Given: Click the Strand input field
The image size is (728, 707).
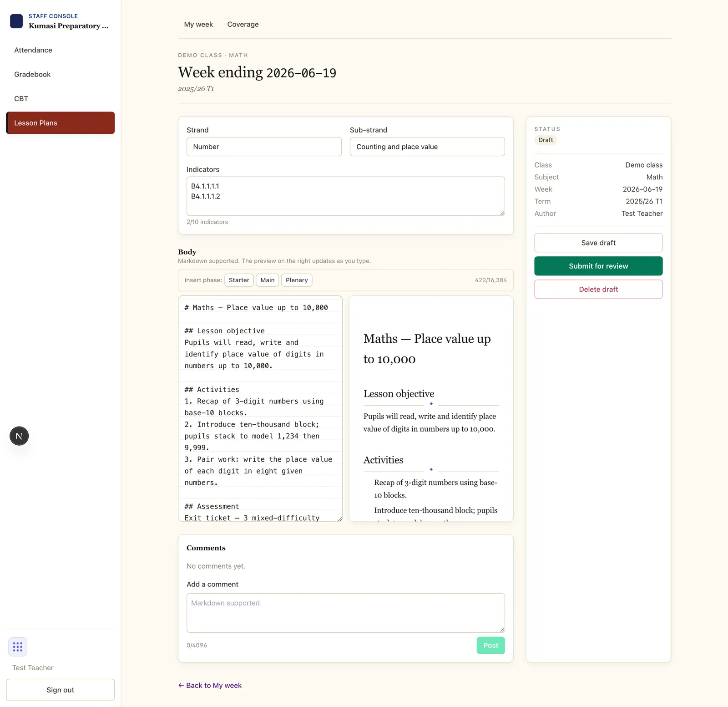Looking at the screenshot, I should click(264, 147).
